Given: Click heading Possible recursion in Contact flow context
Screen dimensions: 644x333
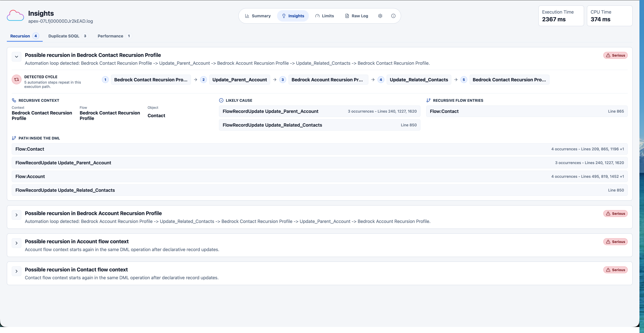Looking at the screenshot, I should [x=76, y=270].
